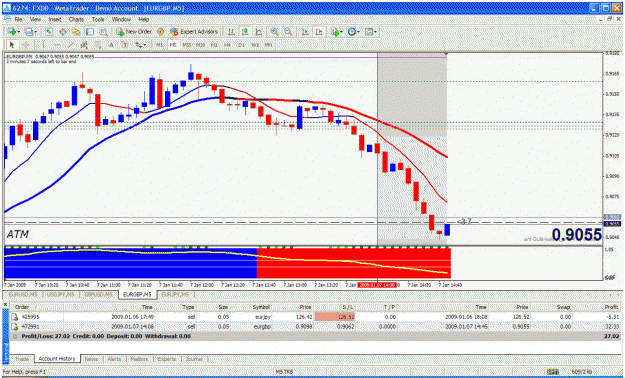Expand the Indicators dropdown arrow

click(x=341, y=32)
